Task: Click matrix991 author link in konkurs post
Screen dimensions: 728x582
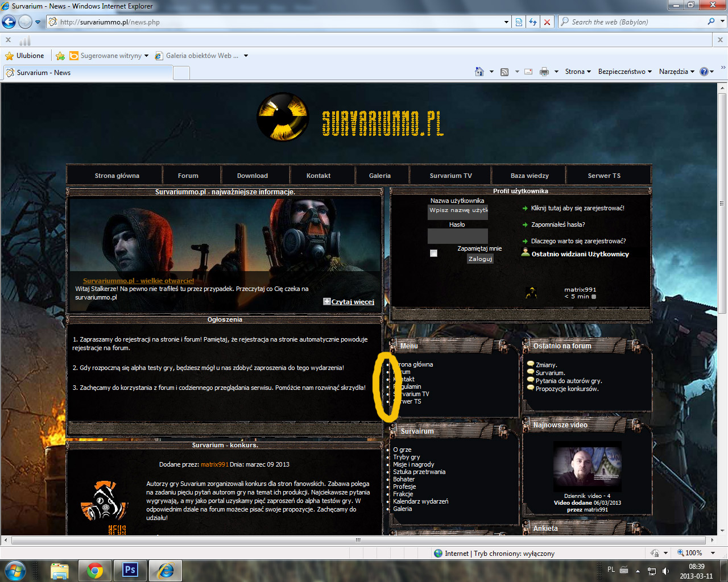Action: click(x=214, y=464)
